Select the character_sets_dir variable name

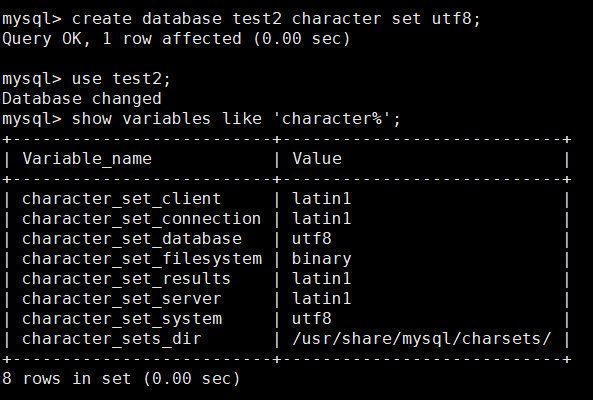point(112,339)
